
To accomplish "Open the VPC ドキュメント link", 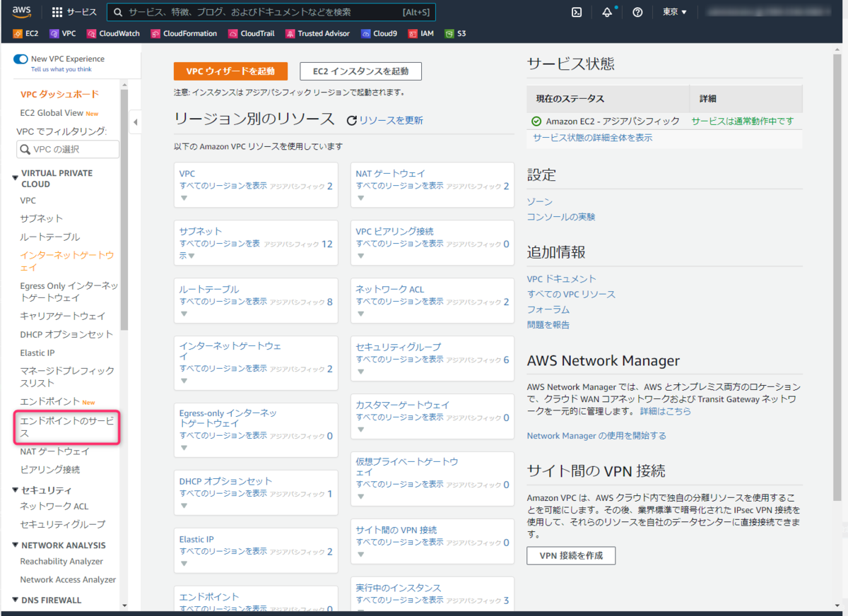I will coord(562,279).
